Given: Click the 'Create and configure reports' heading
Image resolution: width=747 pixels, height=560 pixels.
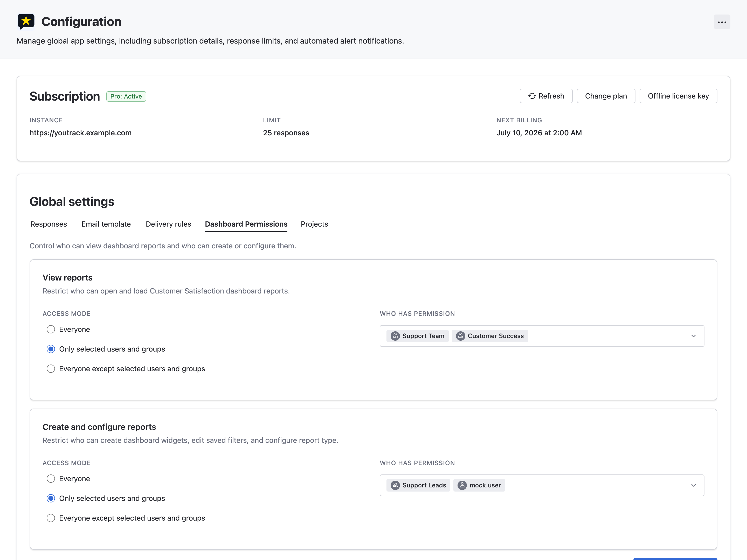Looking at the screenshot, I should pos(99,427).
